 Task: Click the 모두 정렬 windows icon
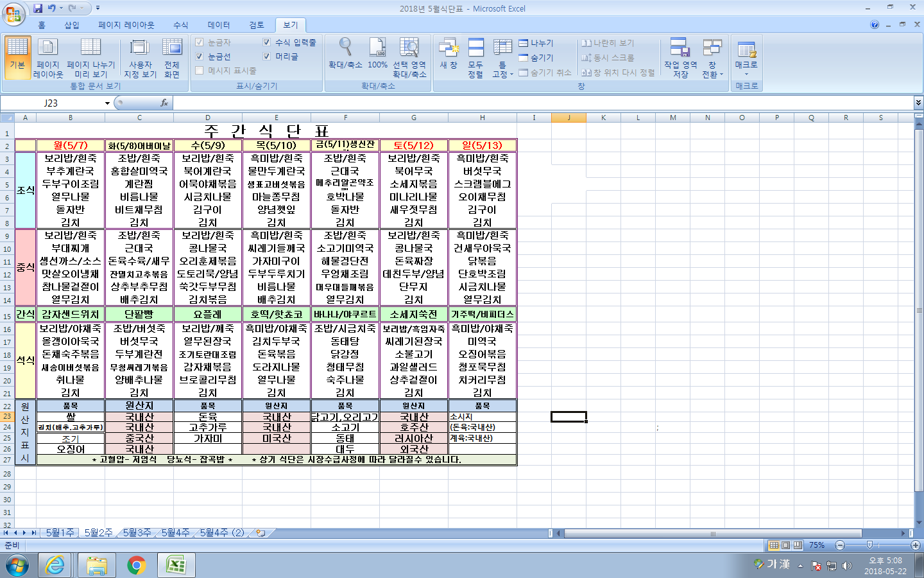475,57
